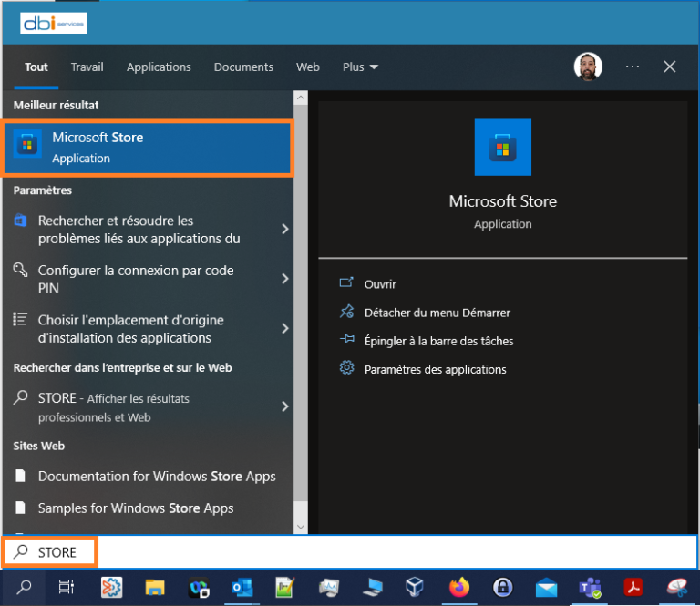Expand the 'Configurer la connexion par code PIN' arrow
Viewport: 700px width, 606px height.
tap(284, 279)
